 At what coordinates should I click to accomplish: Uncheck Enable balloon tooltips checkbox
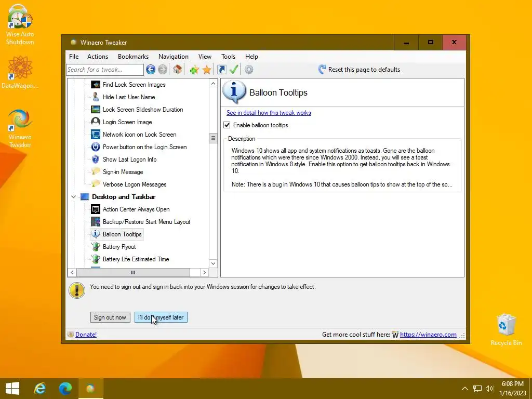click(227, 125)
